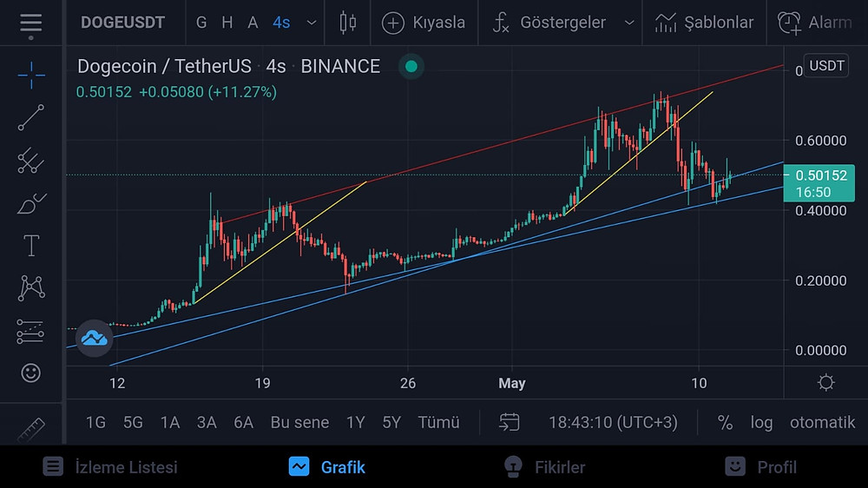Viewport: 868px width, 488px height.
Task: Click the 0.40000 price axis label
Action: (x=821, y=210)
